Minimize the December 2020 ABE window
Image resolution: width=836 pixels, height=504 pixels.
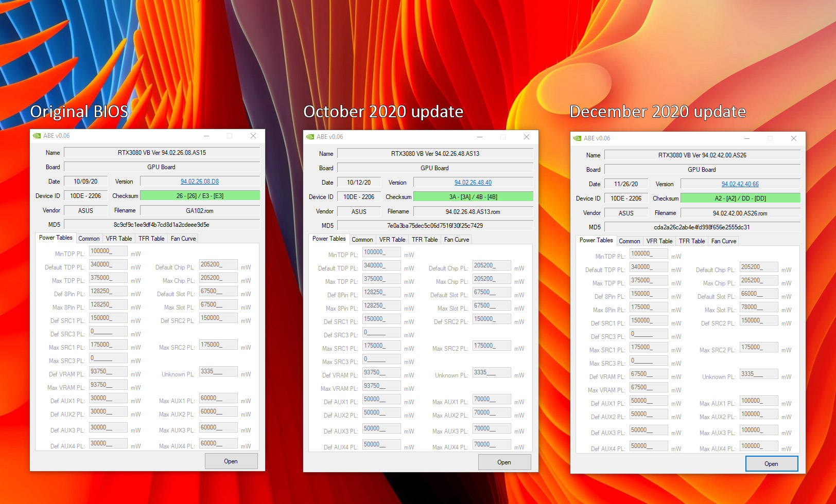(746, 138)
